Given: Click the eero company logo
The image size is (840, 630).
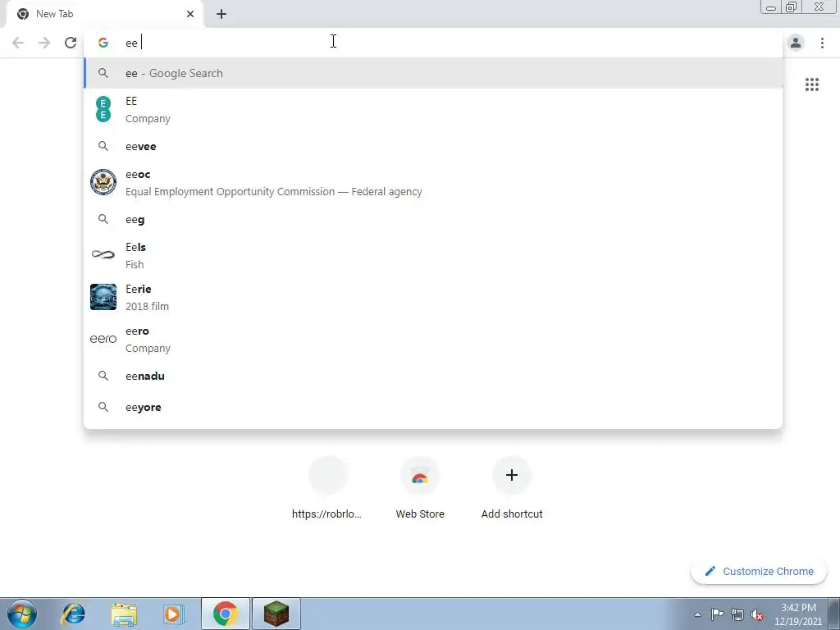Looking at the screenshot, I should click(103, 339).
